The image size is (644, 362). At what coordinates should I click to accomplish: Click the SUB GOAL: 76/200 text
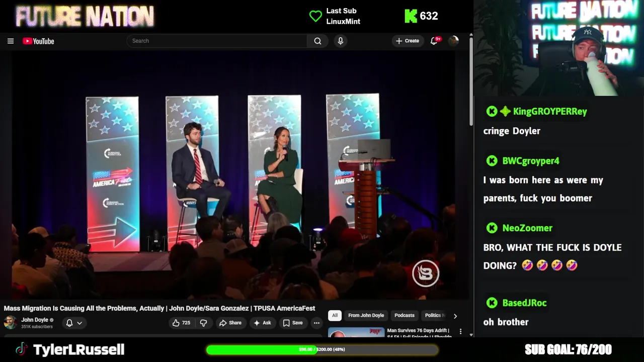click(568, 349)
